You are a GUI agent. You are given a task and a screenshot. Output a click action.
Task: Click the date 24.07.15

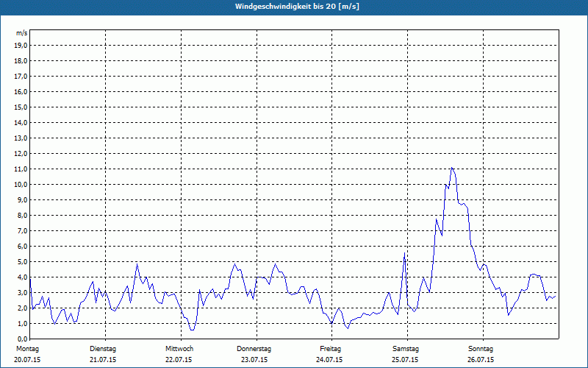[x=329, y=360]
